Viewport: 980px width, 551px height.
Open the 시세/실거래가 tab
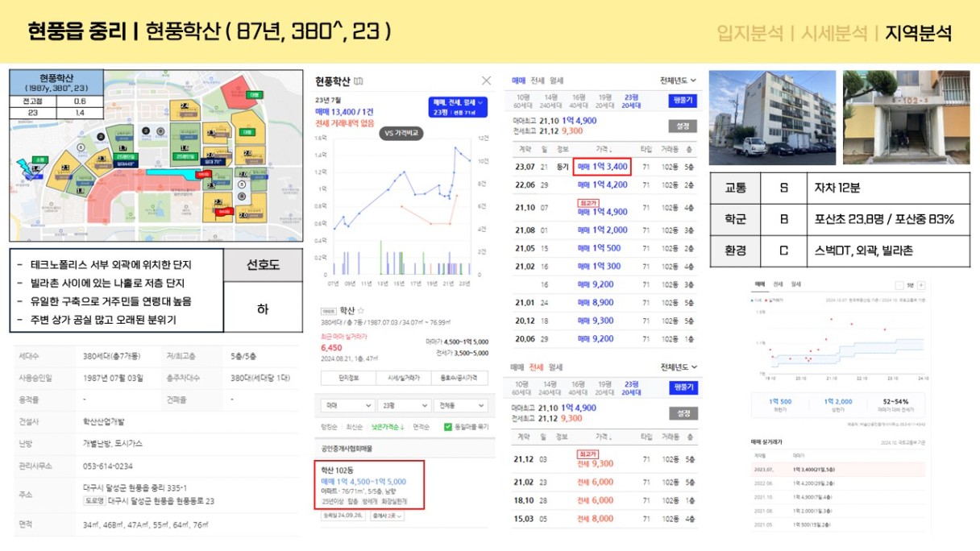(404, 378)
